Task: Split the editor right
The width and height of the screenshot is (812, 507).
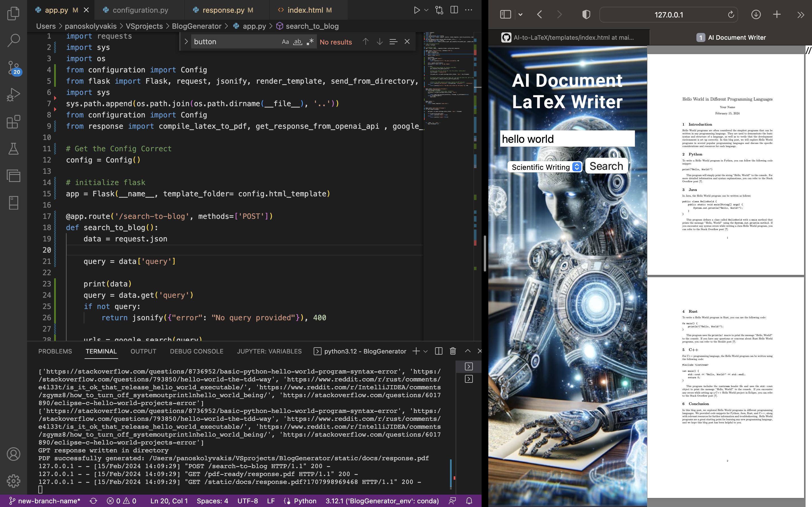Action: 454,10
